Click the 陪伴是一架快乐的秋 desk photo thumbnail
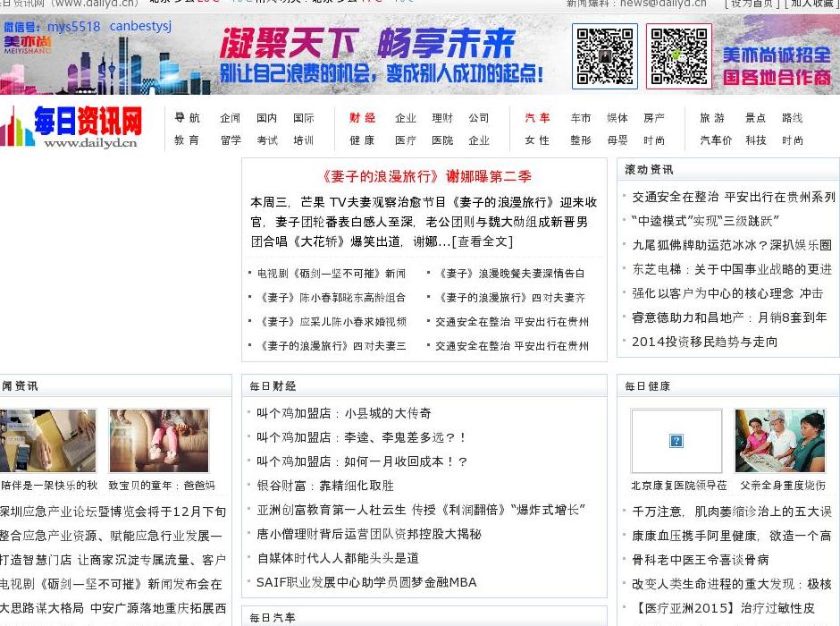This screenshot has height=626, width=840. coord(48,441)
